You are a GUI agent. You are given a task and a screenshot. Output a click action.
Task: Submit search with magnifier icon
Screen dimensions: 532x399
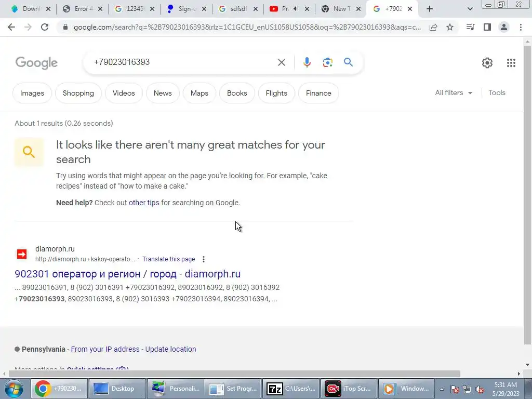click(348, 62)
